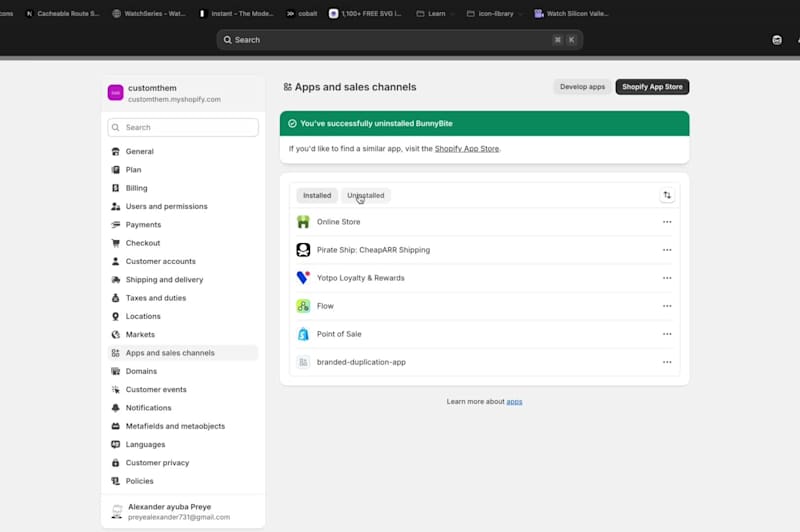This screenshot has height=532, width=800.
Task: Switch to the Uninstalled tab
Action: (365, 196)
